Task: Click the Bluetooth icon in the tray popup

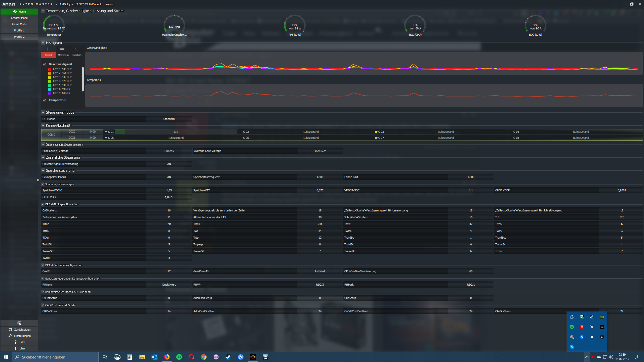Action: (582, 337)
